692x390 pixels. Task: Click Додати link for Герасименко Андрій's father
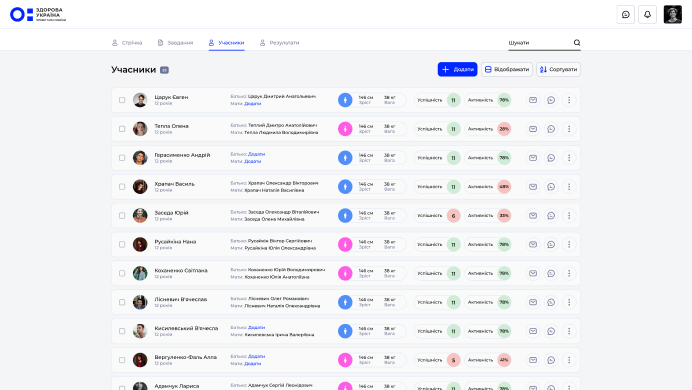[x=256, y=154]
